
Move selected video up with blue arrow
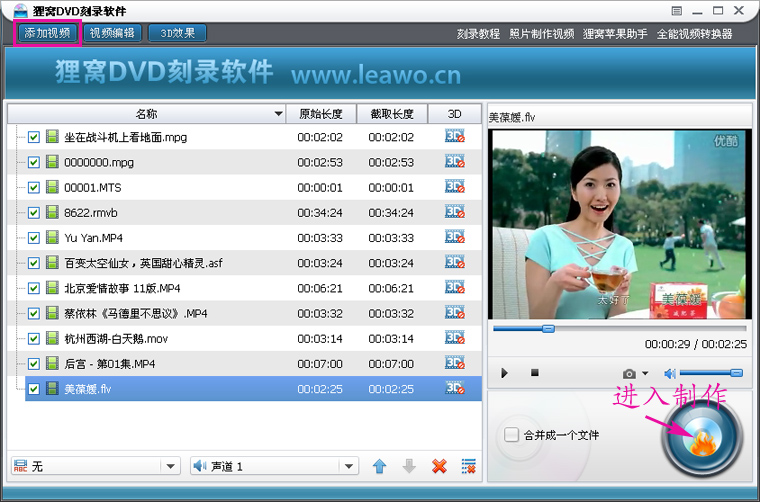point(380,466)
